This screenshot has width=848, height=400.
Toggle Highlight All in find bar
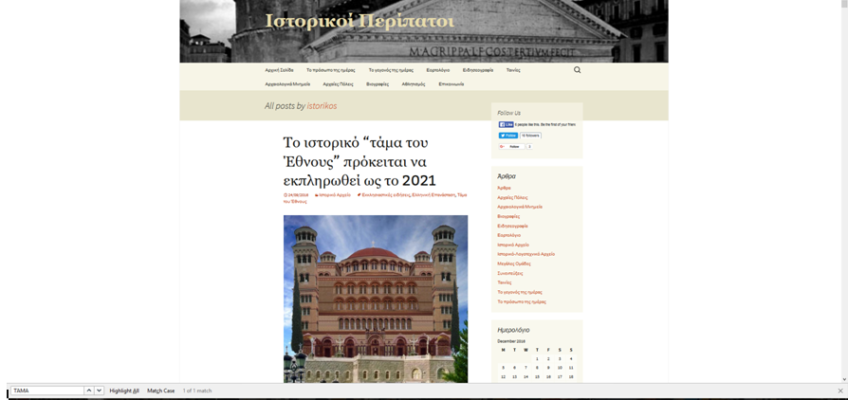click(125, 390)
